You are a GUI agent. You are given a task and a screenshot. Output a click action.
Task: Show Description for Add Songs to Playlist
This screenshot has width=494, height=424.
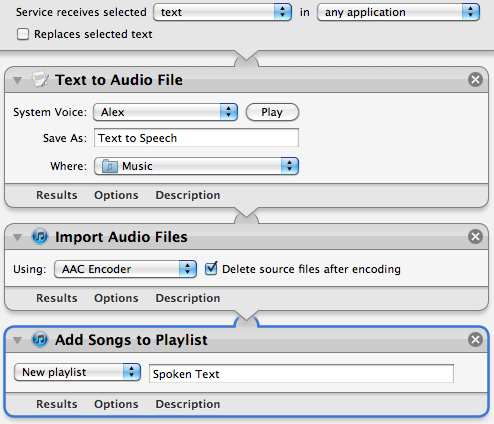188,404
